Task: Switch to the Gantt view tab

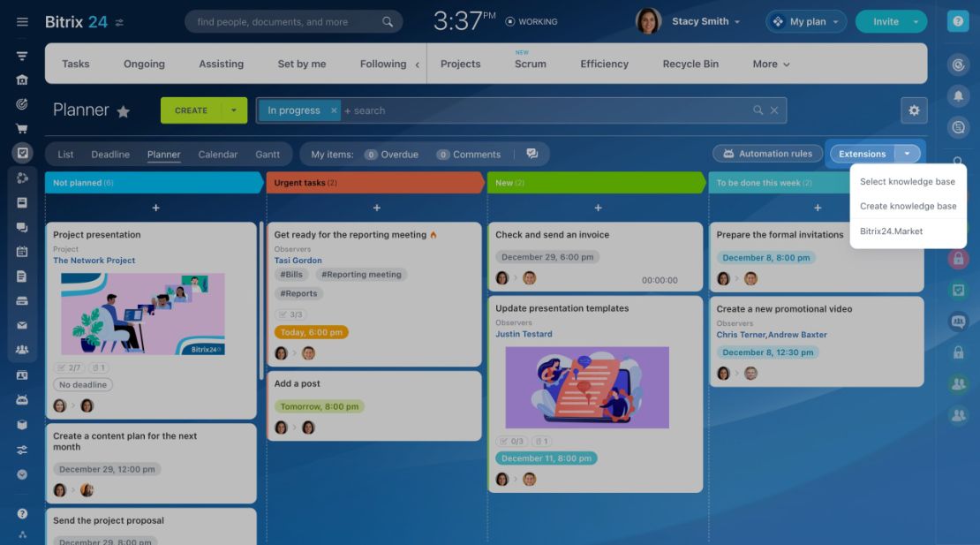Action: click(x=268, y=155)
